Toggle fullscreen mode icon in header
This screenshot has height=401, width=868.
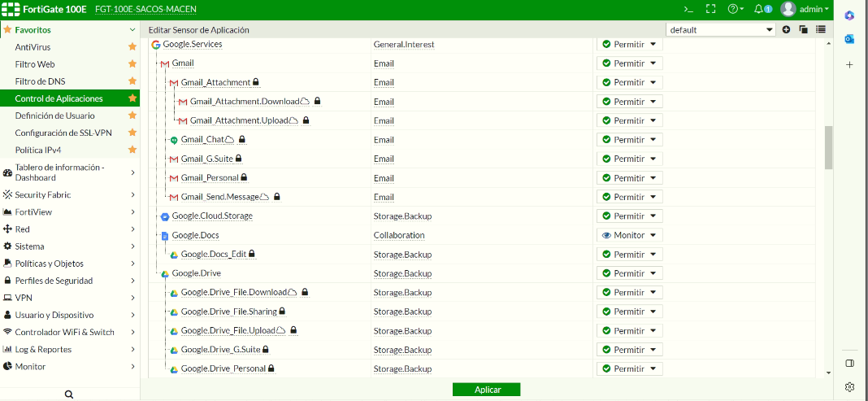[x=710, y=9]
